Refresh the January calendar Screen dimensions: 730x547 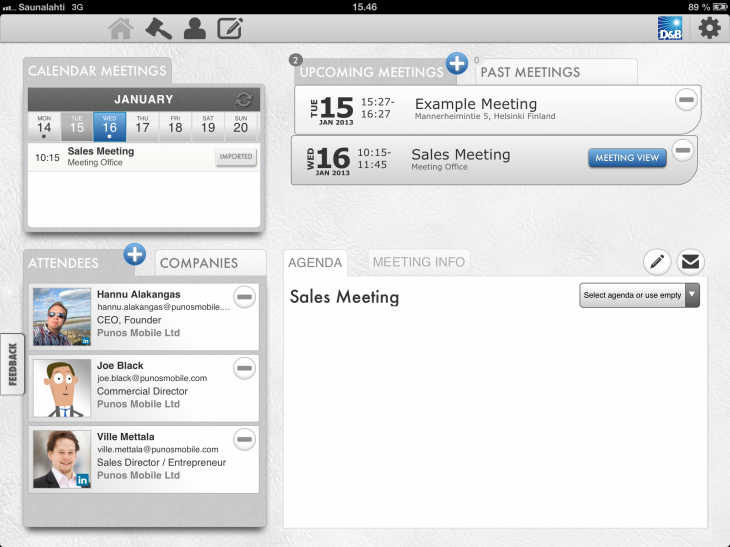(x=243, y=100)
